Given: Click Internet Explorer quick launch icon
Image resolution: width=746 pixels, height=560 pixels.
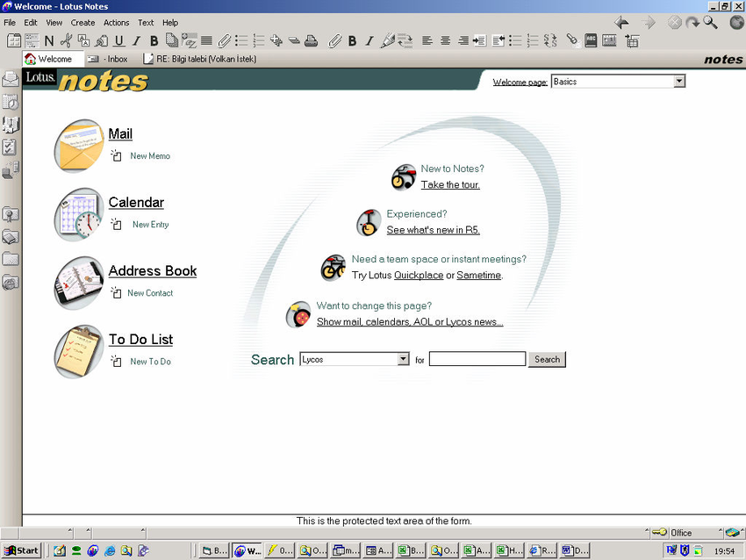Looking at the screenshot, I should point(110,550).
